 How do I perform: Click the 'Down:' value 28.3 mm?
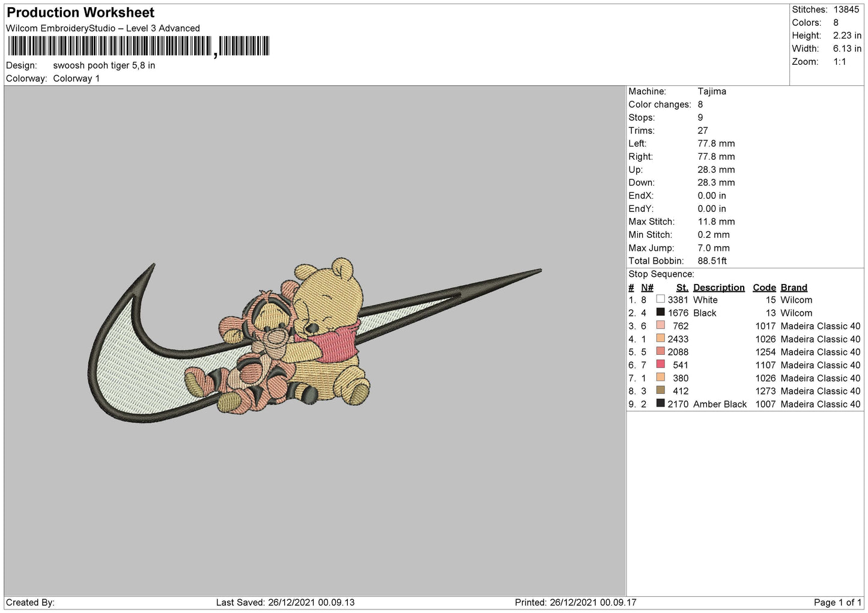click(716, 183)
